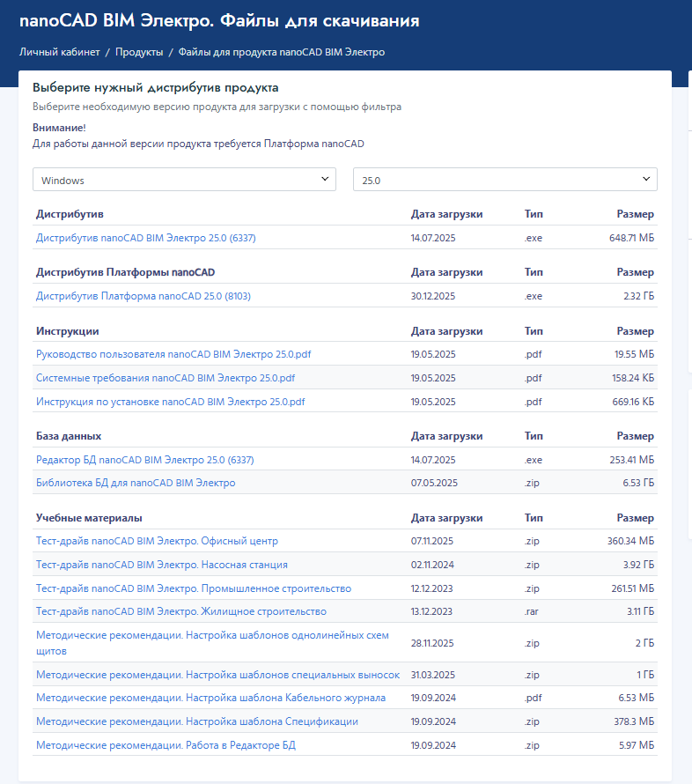
Task: Download Дистрибутив Платформа nanoCAD 25.0 (8103)
Action: 143,296
